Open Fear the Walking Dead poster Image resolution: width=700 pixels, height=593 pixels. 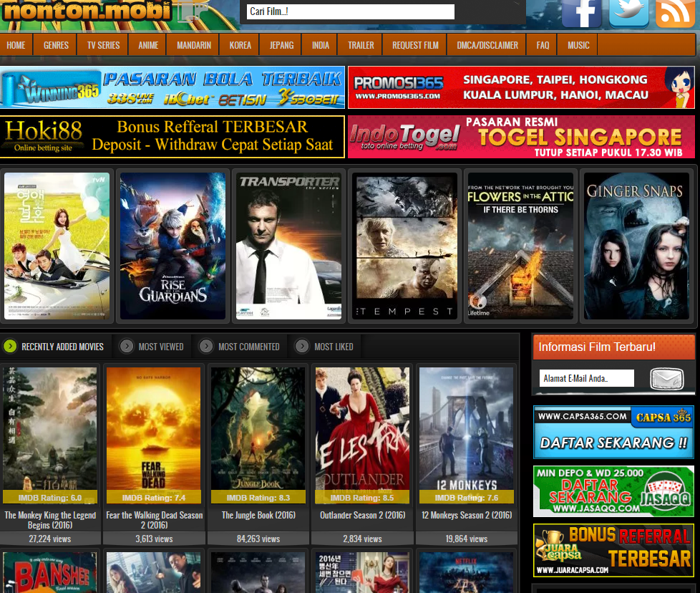[x=154, y=435]
